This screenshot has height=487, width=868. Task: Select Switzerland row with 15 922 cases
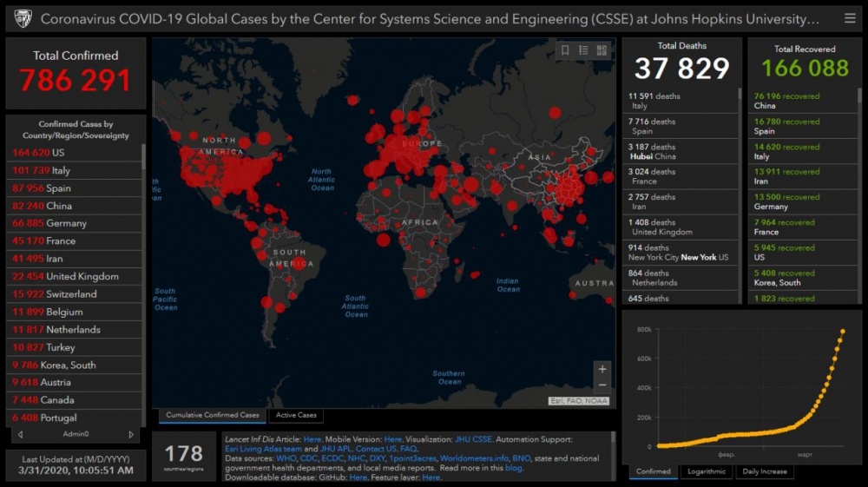[x=74, y=294]
